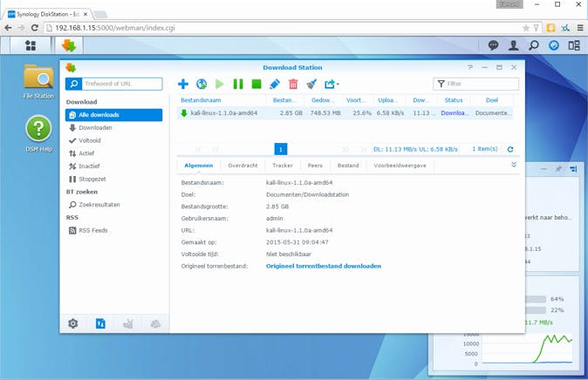The width and height of the screenshot is (588, 380).
Task: Select Inactief category in sidebar
Action: [x=113, y=166]
